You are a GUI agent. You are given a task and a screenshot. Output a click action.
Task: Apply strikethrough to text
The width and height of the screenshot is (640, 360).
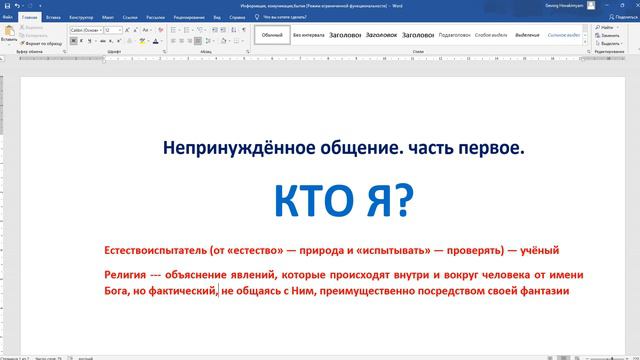(102, 41)
